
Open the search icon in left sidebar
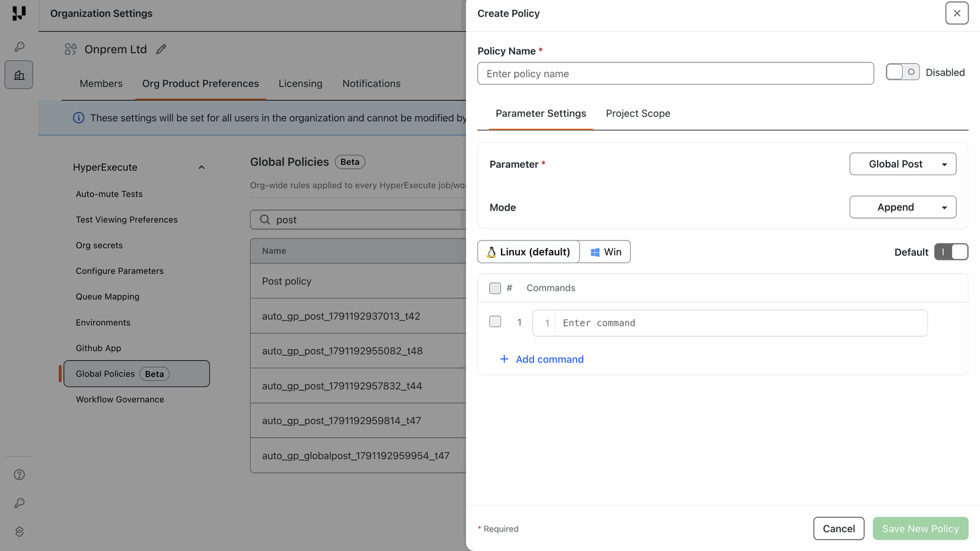coord(19,47)
